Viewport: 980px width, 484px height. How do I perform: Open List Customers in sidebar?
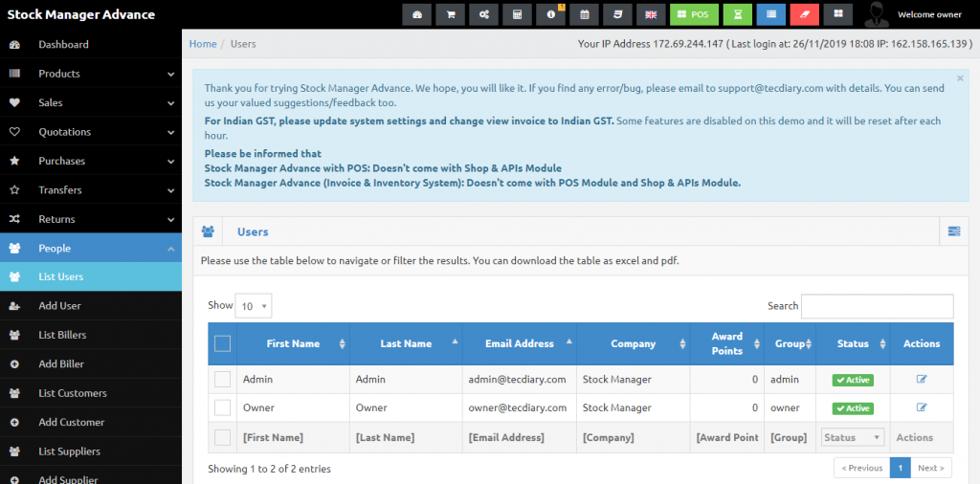click(x=91, y=393)
